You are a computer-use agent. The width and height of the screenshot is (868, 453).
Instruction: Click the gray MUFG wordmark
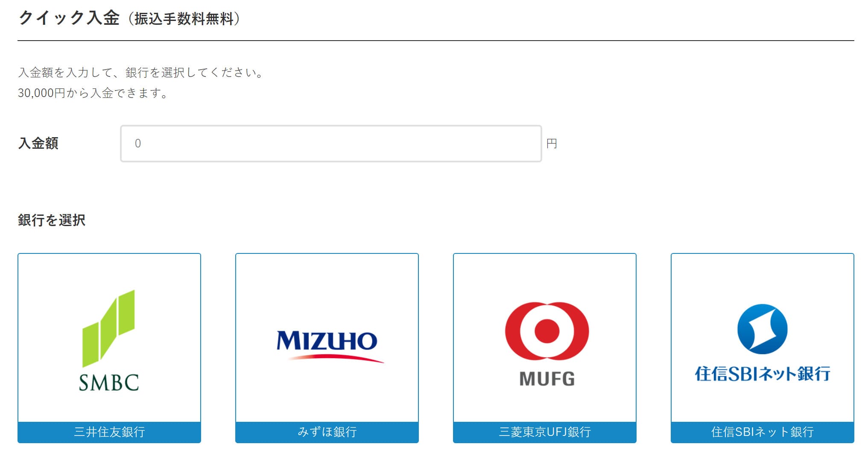547,379
